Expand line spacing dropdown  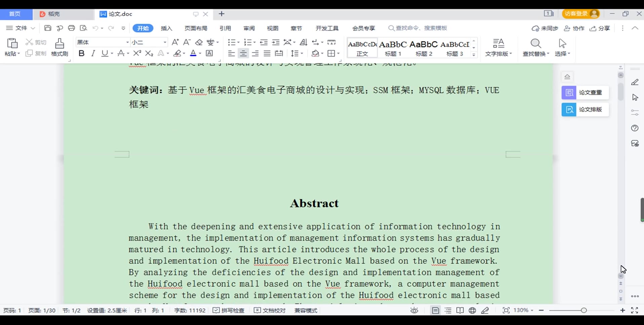[302, 53]
